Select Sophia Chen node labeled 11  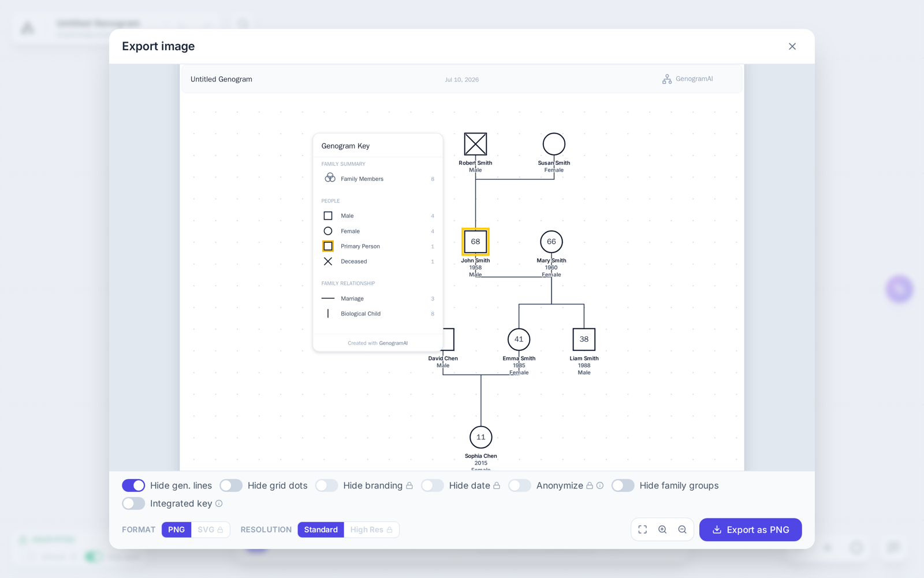(x=481, y=437)
